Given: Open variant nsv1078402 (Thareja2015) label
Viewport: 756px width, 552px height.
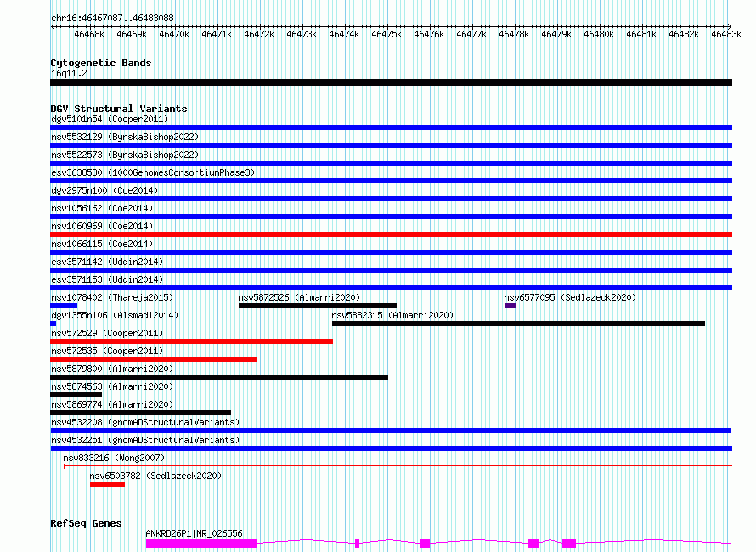Looking at the screenshot, I should coord(112,297).
